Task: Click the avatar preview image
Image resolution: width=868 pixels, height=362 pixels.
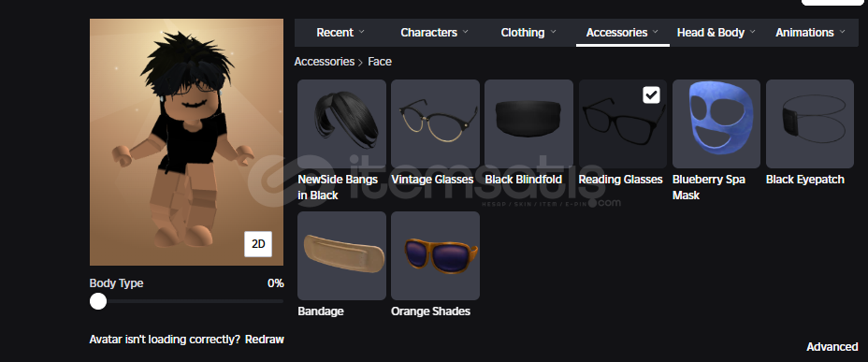Action: pyautogui.click(x=186, y=142)
